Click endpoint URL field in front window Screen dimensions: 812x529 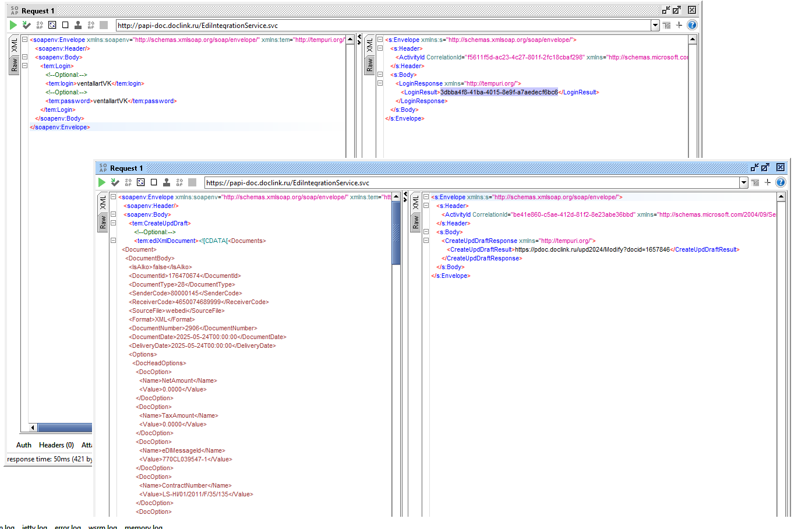click(x=472, y=182)
